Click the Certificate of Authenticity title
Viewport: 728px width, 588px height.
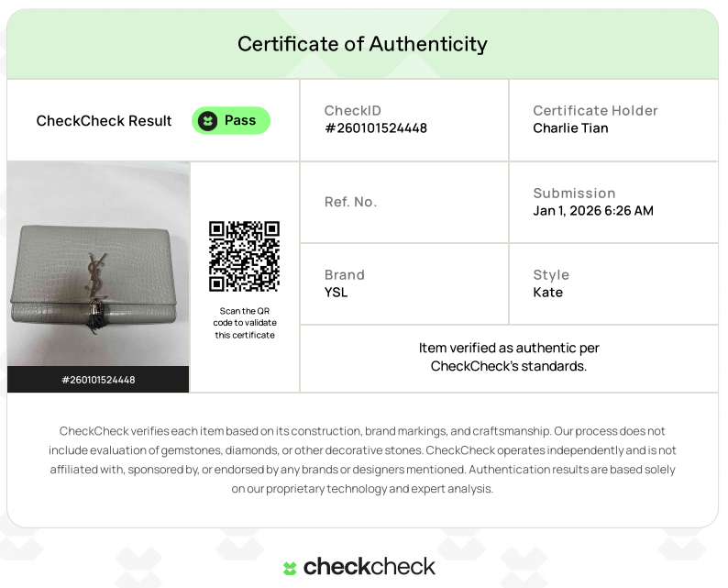(x=362, y=44)
